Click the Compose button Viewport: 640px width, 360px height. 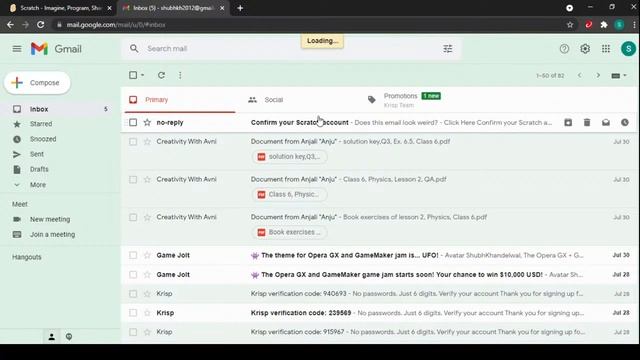(37, 83)
